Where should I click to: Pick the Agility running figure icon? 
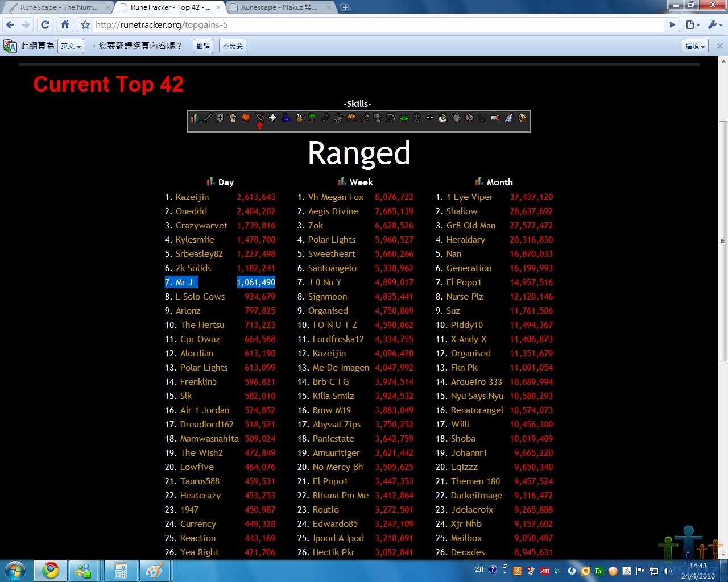tap(417, 118)
